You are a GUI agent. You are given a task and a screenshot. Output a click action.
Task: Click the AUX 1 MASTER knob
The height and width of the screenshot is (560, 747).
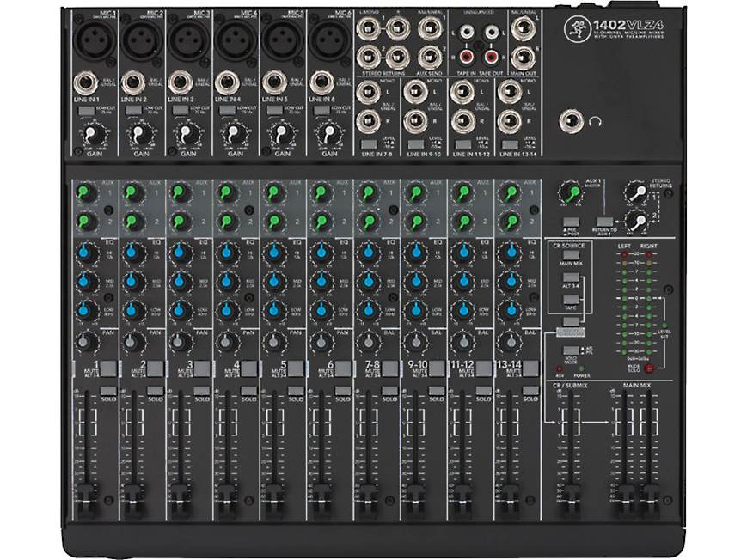(571, 193)
